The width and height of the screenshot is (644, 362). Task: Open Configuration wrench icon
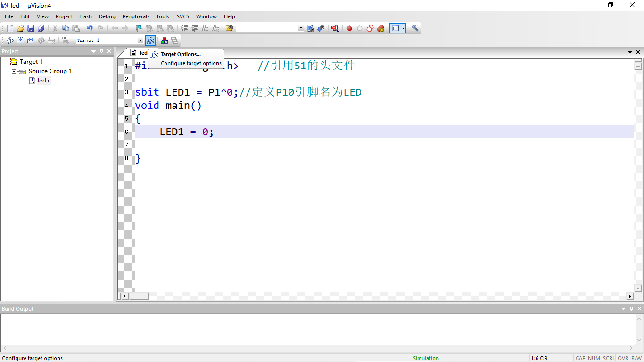[x=415, y=28]
